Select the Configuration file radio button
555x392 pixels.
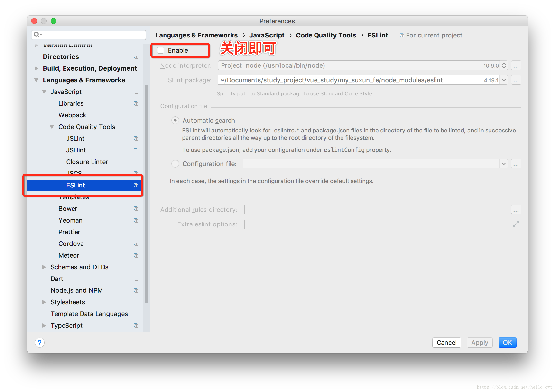click(175, 164)
